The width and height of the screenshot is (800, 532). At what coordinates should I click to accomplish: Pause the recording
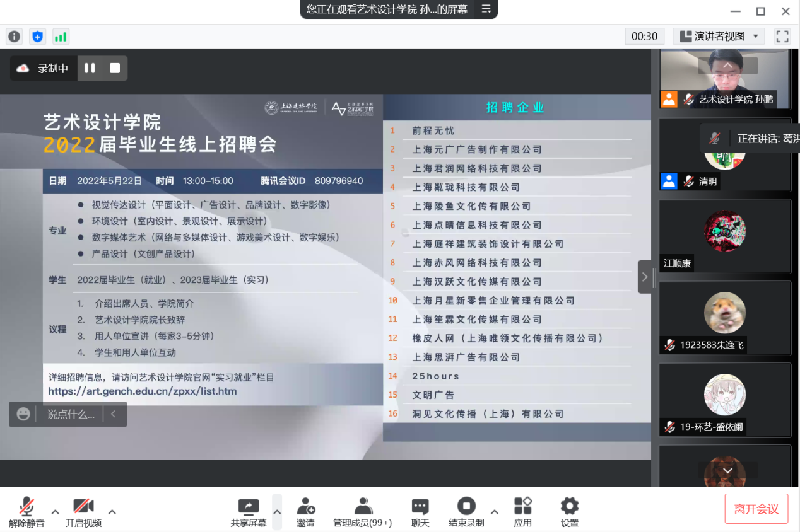tap(90, 68)
